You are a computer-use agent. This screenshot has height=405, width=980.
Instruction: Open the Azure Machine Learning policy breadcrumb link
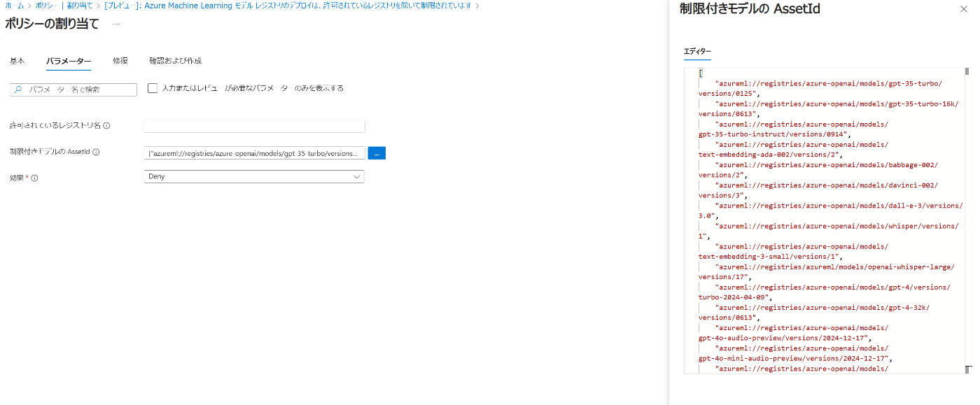(288, 5)
